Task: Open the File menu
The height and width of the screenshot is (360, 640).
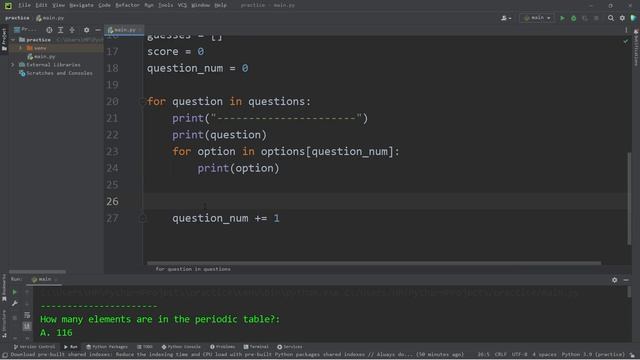Action: click(x=24, y=5)
